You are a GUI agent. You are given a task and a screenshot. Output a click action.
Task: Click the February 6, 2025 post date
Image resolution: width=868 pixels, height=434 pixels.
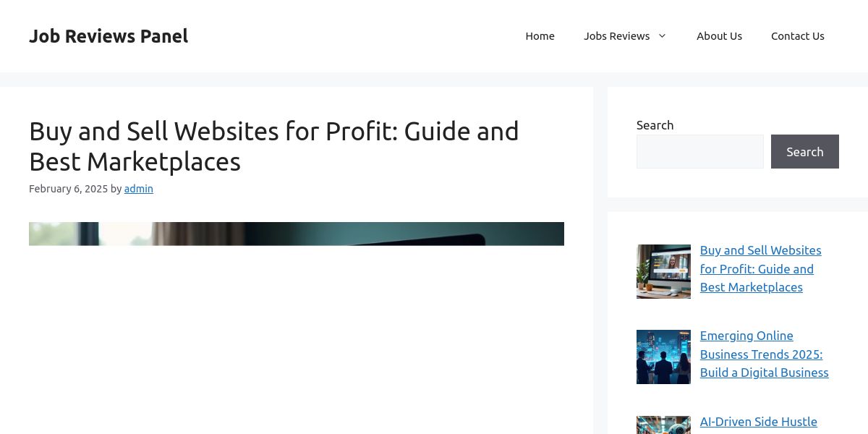tap(68, 189)
